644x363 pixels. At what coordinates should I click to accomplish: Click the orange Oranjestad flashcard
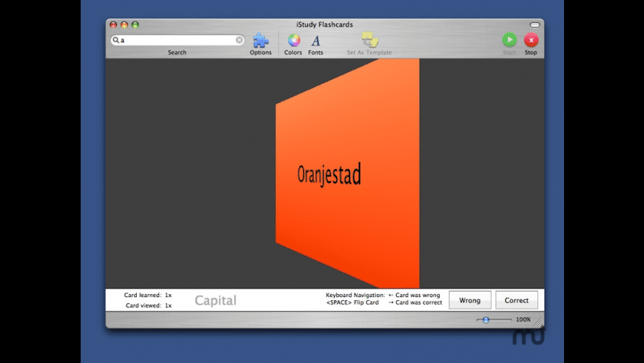[x=347, y=173]
